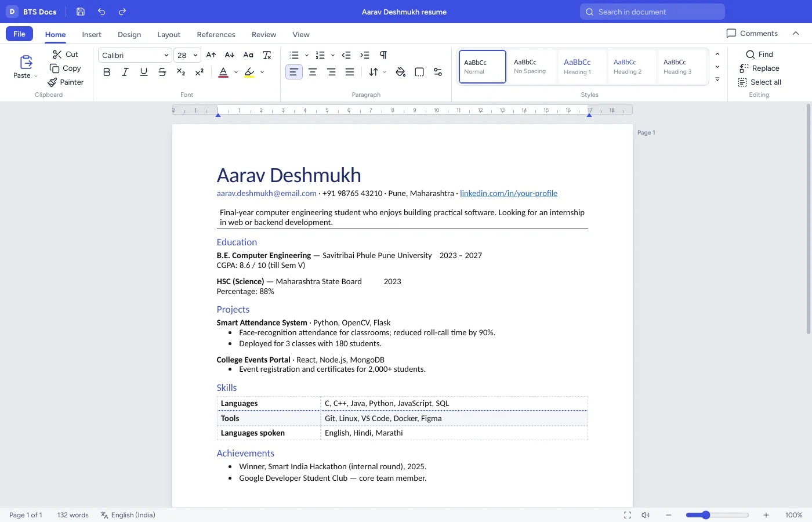Adjust the zoom slider handle
Image resolution: width=812 pixels, height=522 pixels.
pos(706,515)
